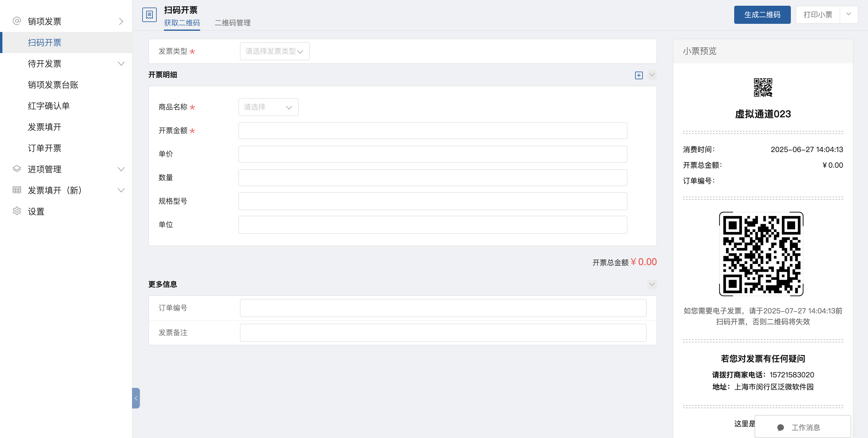Expand the 待开发票 submenu chevron
Screen dimensions: 868x438
point(121,64)
